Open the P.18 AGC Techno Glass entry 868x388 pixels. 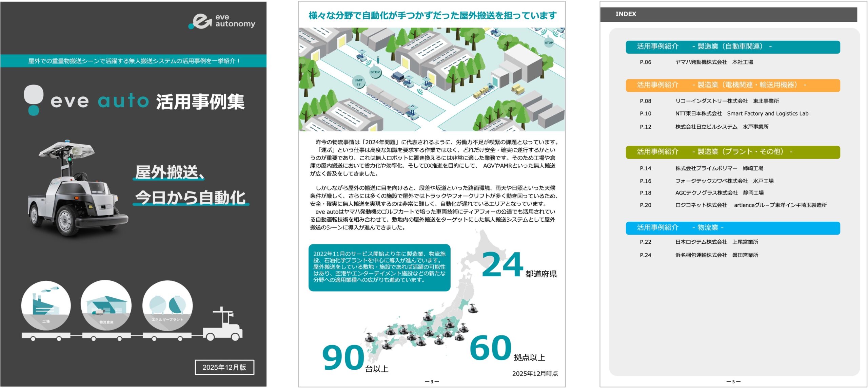(x=719, y=193)
